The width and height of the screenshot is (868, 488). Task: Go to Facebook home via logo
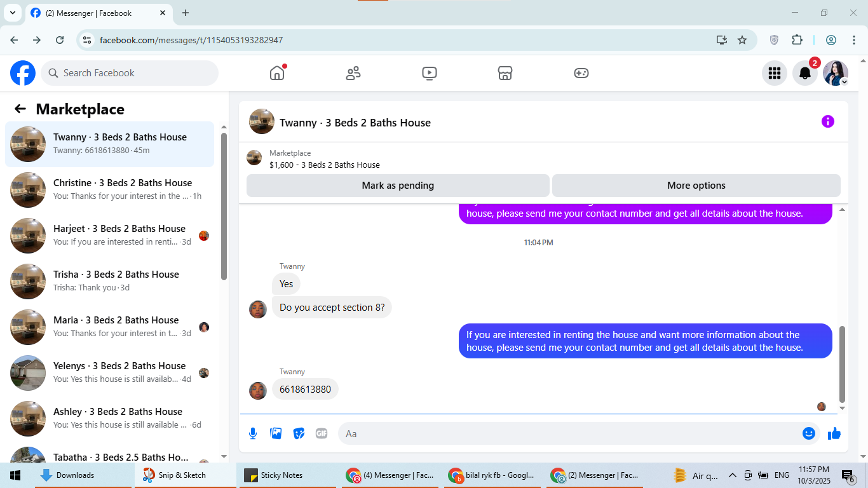coord(23,73)
